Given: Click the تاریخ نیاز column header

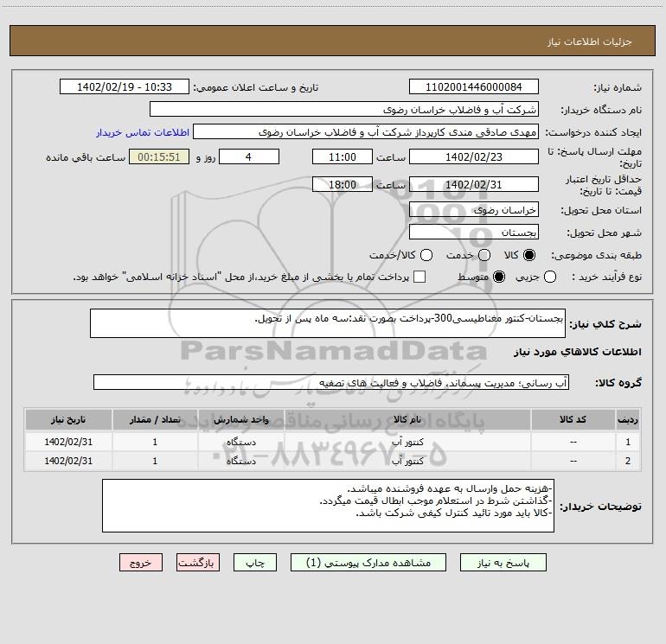Looking at the screenshot, I should click(x=68, y=420).
